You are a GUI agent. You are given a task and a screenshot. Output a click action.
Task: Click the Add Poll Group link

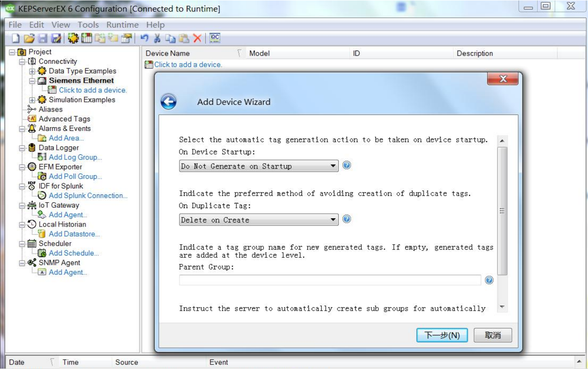pos(75,176)
